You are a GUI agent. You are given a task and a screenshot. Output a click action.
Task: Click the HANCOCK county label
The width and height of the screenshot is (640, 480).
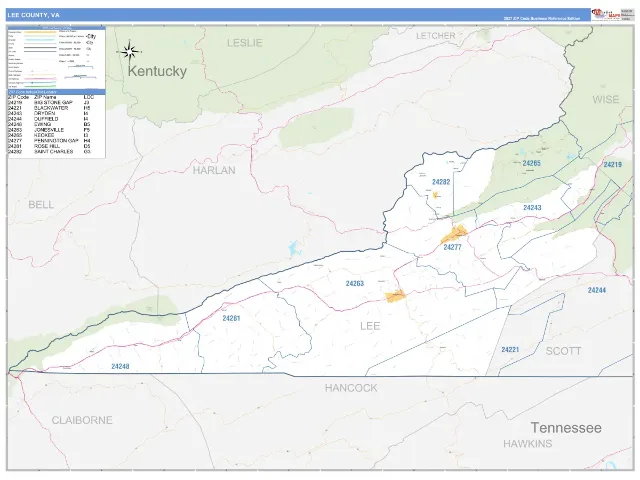[351, 388]
